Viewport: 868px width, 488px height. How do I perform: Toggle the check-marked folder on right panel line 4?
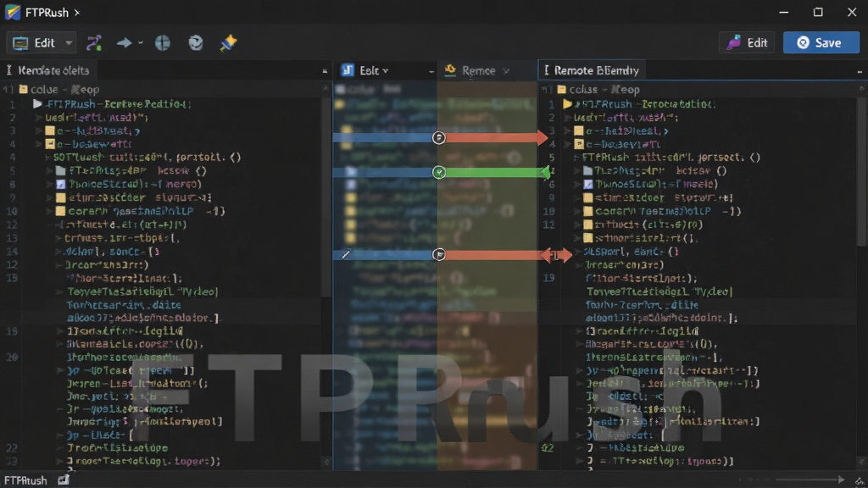tap(579, 144)
